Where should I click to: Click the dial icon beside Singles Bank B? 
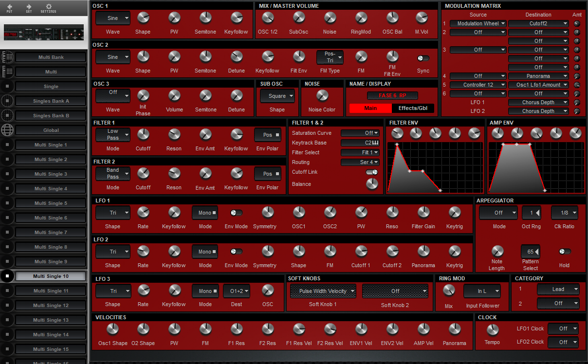(x=7, y=115)
